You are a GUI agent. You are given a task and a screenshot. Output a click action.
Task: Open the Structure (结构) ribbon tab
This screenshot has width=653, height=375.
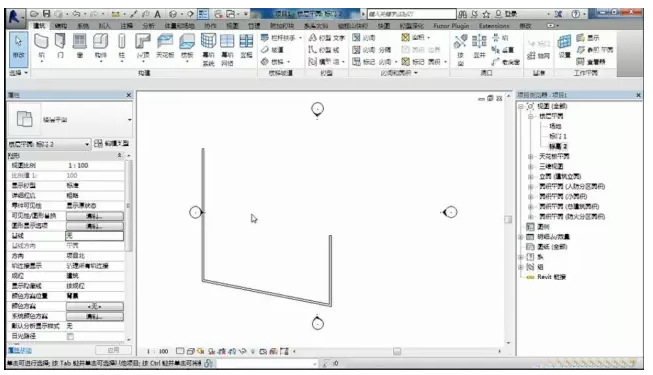point(61,26)
